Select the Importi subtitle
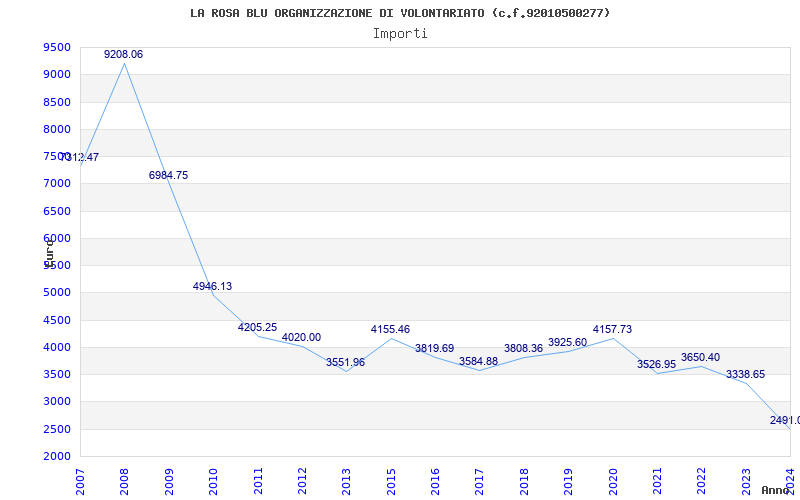Screen dimensions: 800x500 coord(400,34)
